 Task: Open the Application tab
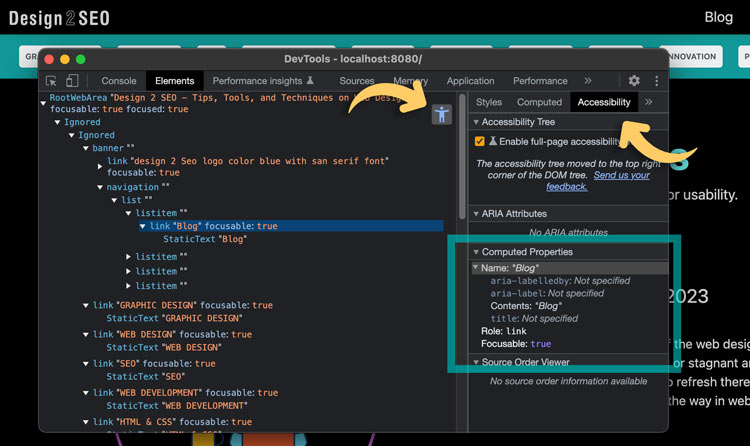(470, 81)
